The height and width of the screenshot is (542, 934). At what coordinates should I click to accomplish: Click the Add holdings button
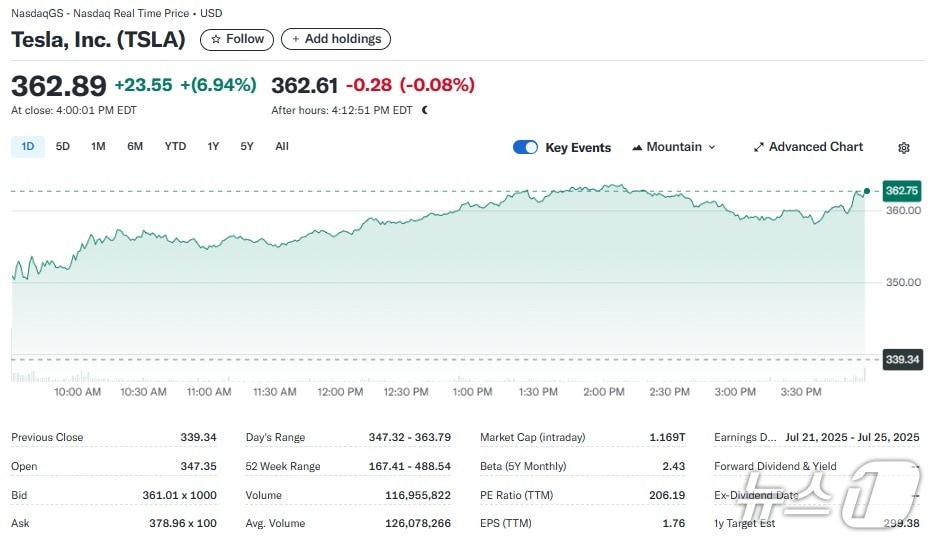(336, 39)
